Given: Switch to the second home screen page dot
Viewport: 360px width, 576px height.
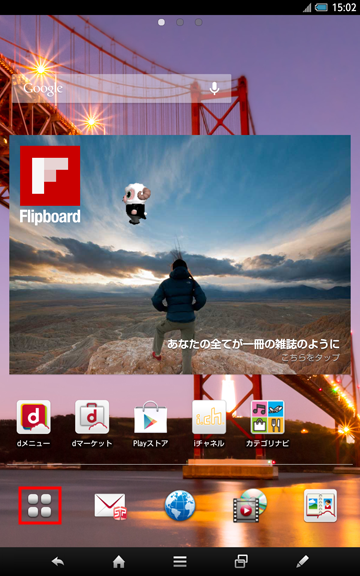Looking at the screenshot, I should coord(180,22).
